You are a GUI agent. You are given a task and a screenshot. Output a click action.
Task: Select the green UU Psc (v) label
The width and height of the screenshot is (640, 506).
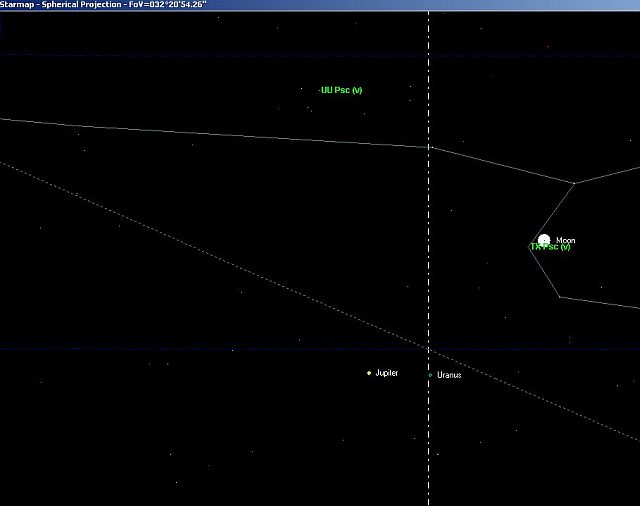[342, 90]
